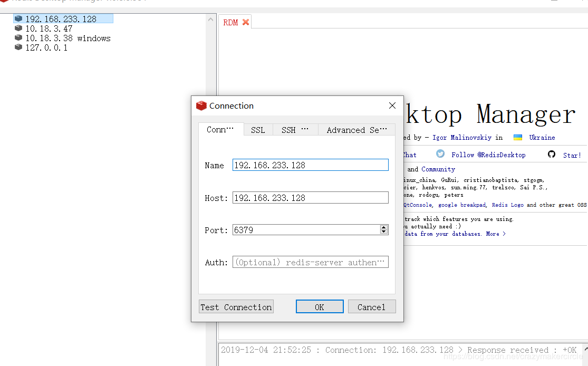
Task: Increase port value with up arrow
Action: (x=383, y=227)
